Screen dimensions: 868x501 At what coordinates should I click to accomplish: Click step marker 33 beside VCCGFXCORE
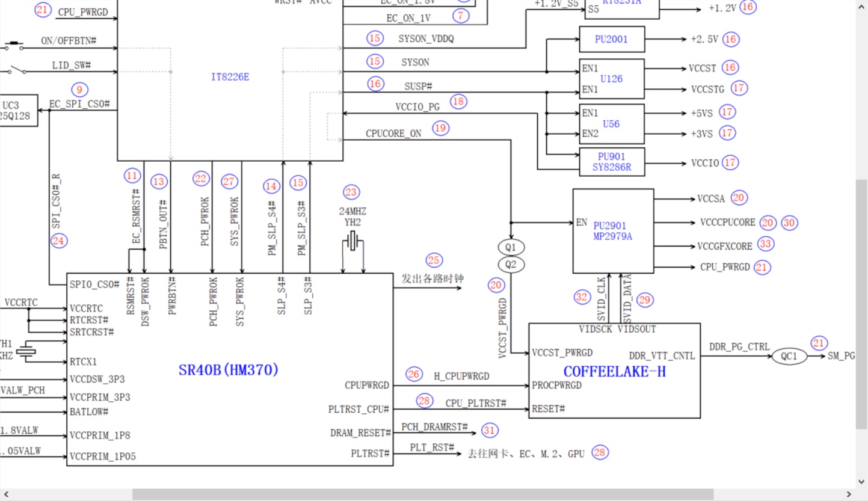tap(766, 244)
